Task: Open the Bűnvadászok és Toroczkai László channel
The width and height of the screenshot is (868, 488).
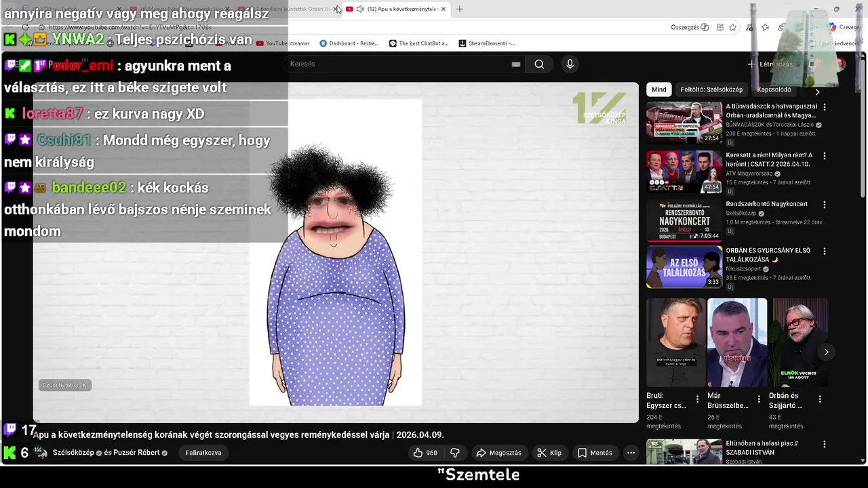Action: point(770,125)
